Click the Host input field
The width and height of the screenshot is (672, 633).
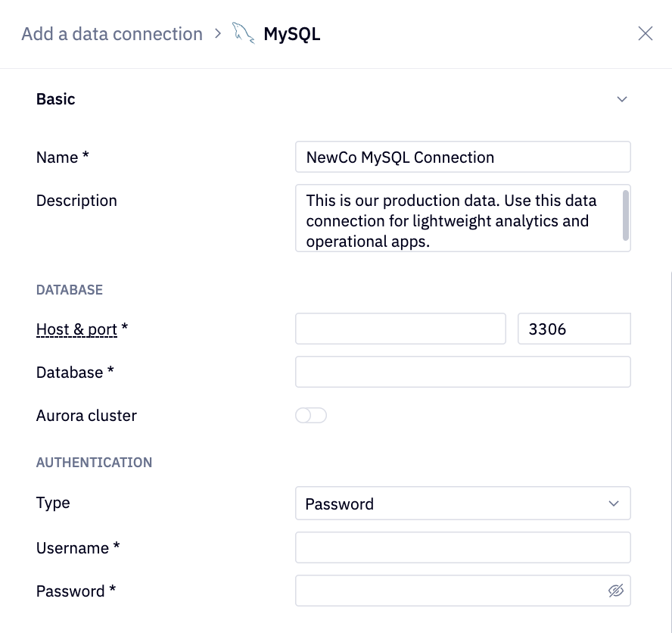tap(400, 329)
